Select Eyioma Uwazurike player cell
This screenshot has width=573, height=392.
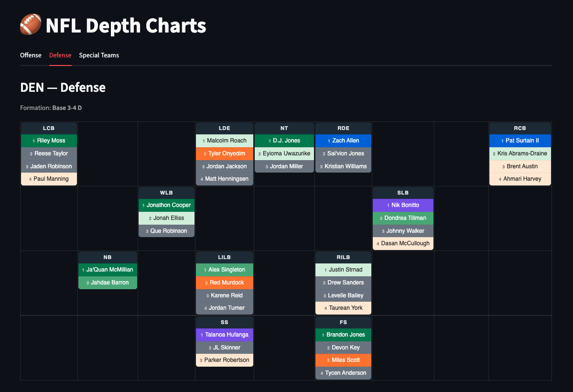[x=284, y=153]
